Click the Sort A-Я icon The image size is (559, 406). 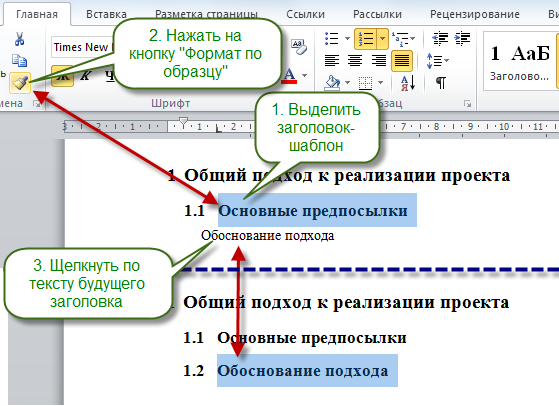click(x=408, y=83)
